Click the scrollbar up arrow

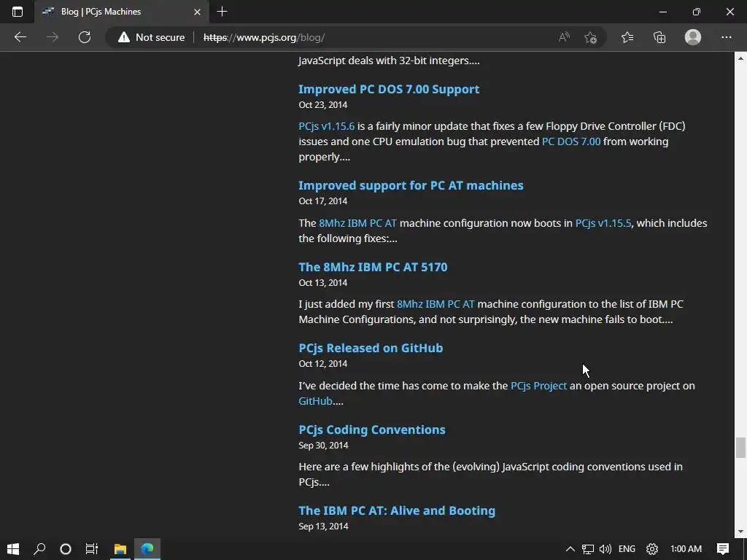coord(740,58)
